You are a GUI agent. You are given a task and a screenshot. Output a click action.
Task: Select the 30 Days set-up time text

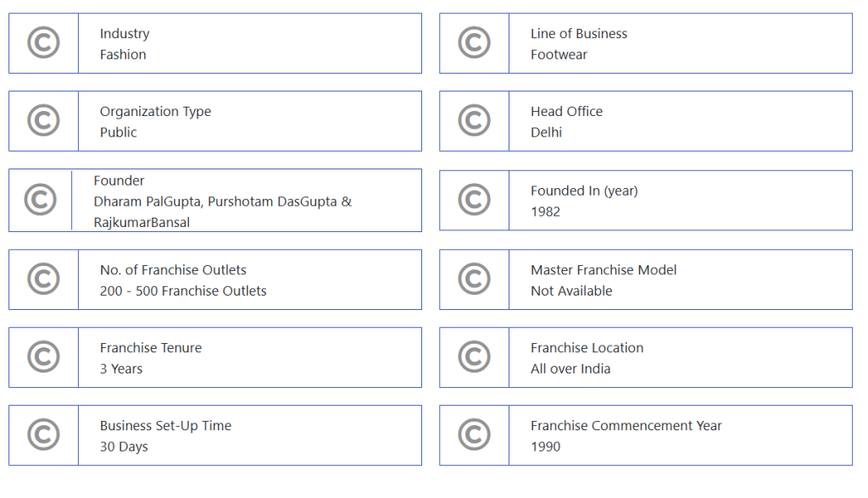(124, 446)
